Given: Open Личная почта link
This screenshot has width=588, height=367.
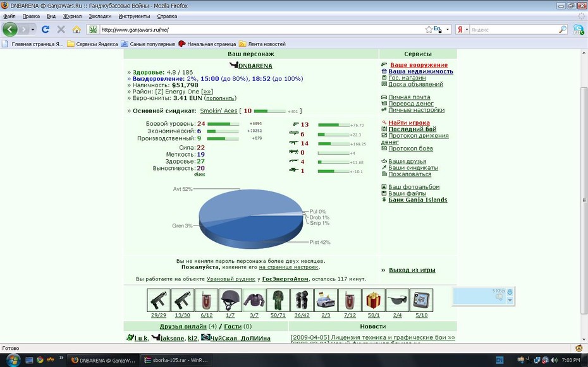Looking at the screenshot, I should pyautogui.click(x=409, y=97).
